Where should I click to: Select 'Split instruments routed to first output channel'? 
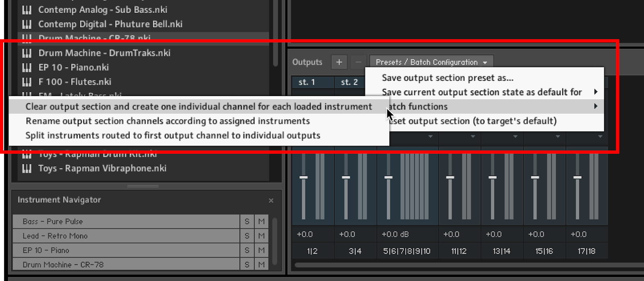173,135
